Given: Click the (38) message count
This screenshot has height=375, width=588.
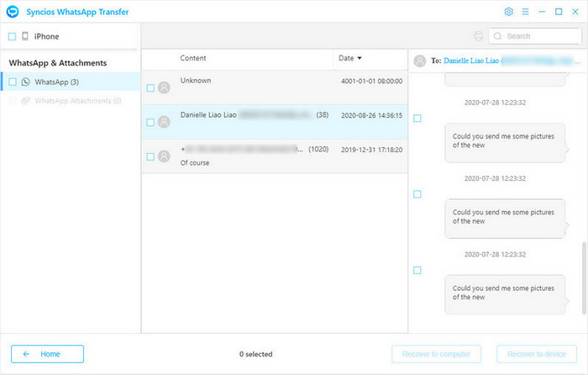Looking at the screenshot, I should point(322,115).
